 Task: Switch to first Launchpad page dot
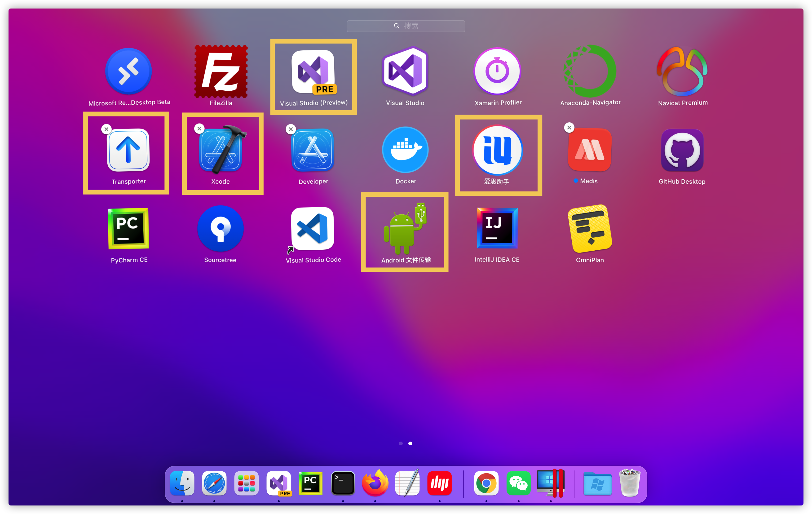point(401,443)
